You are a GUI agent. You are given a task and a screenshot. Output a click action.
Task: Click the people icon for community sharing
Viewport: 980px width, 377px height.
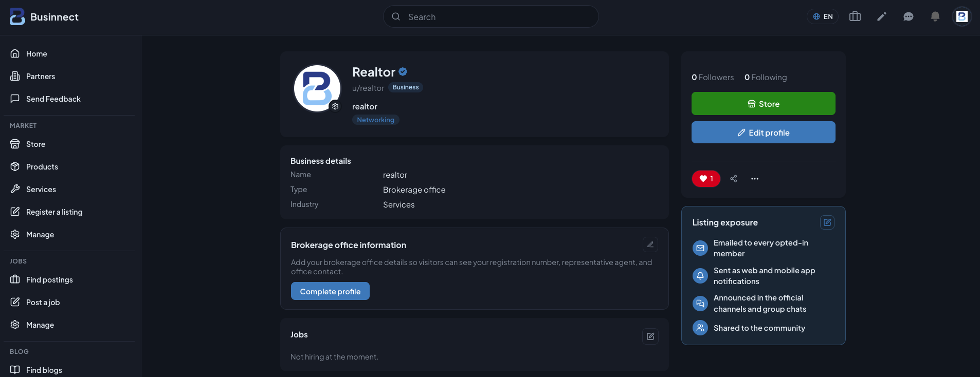700,328
